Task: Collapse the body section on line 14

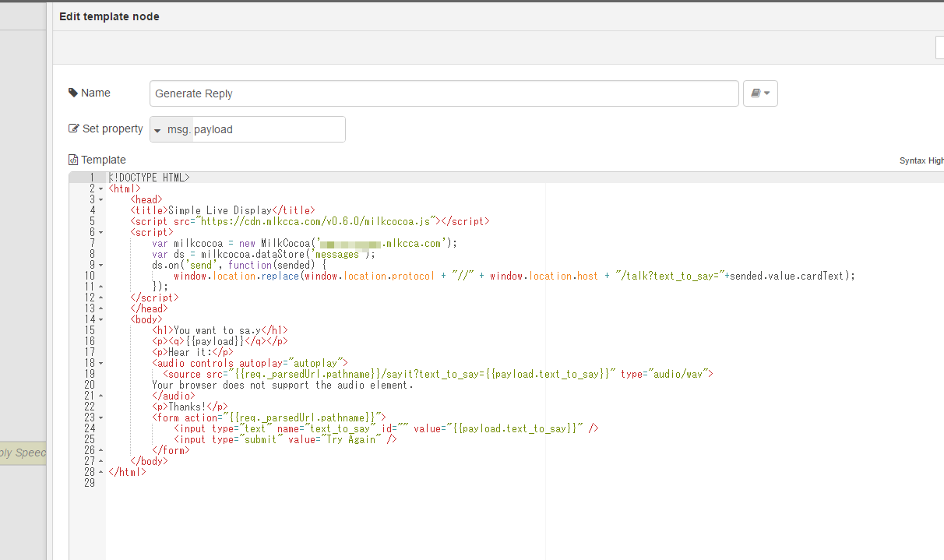Action: pyautogui.click(x=101, y=319)
